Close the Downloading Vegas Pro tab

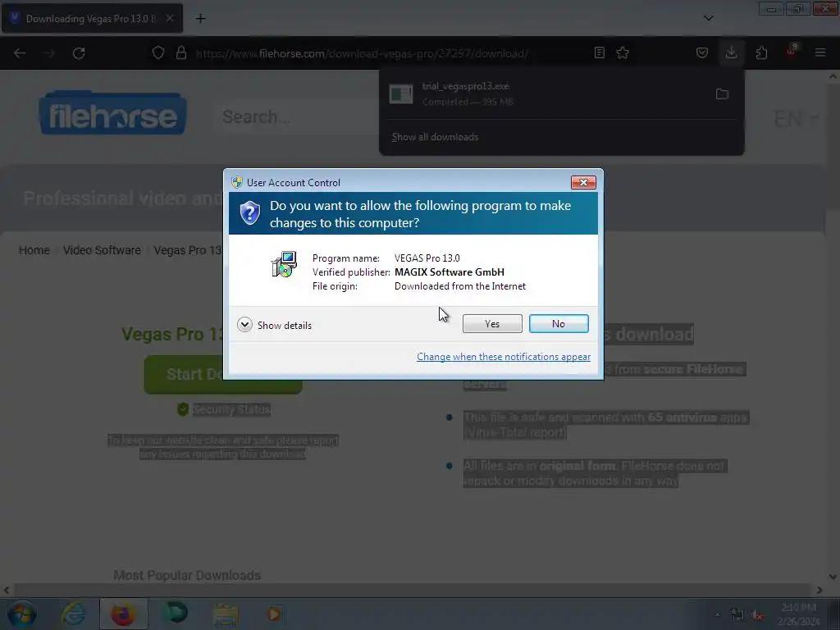point(169,19)
